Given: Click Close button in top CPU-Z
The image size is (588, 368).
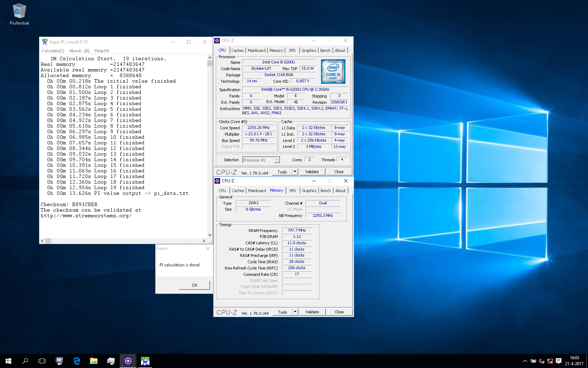Looking at the screenshot, I should (339, 172).
